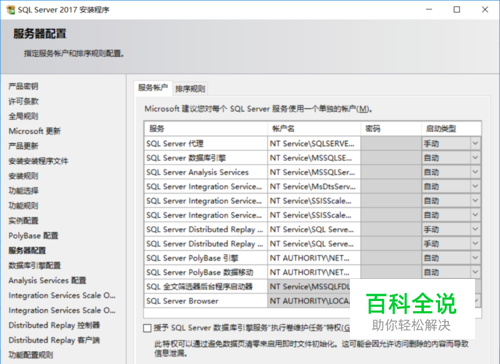
Task: Go to the Distributed Replay 控制器 step
Action: pos(54,325)
